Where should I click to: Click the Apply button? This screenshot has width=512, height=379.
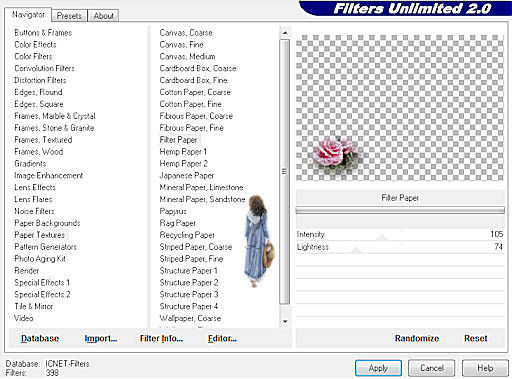click(378, 368)
